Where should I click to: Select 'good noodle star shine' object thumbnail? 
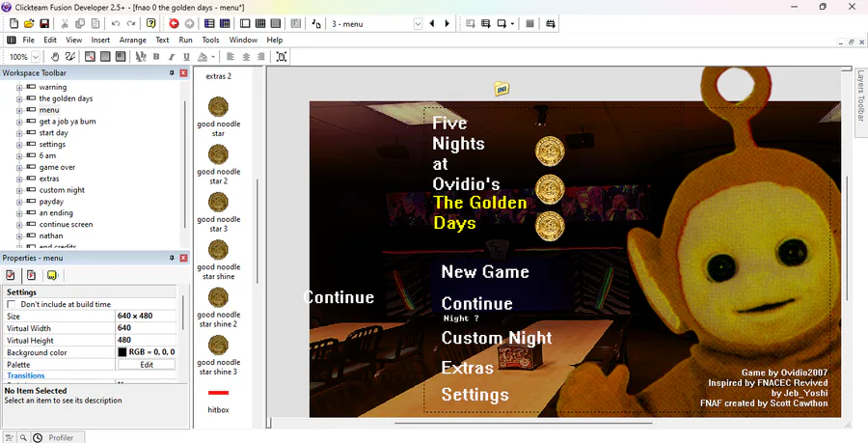pos(218,250)
